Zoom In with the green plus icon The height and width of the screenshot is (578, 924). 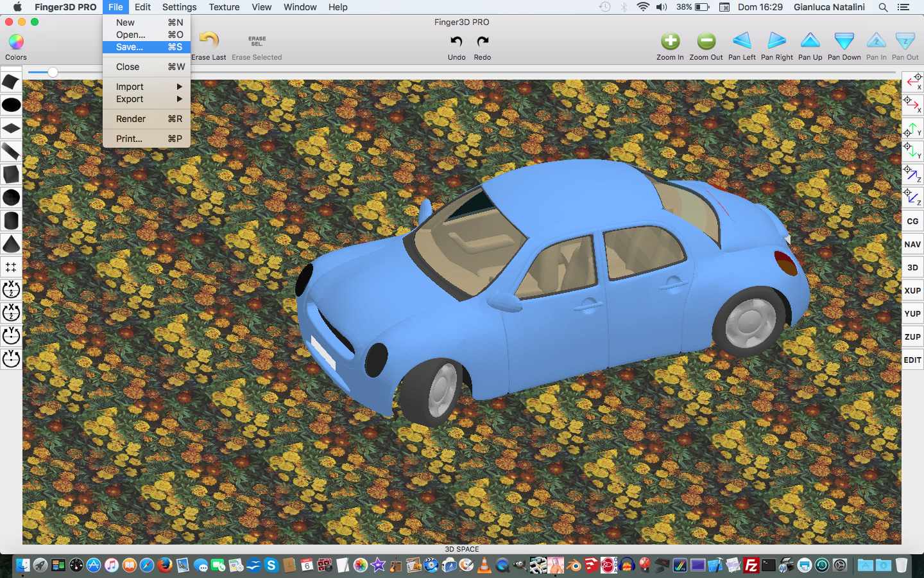(x=671, y=41)
